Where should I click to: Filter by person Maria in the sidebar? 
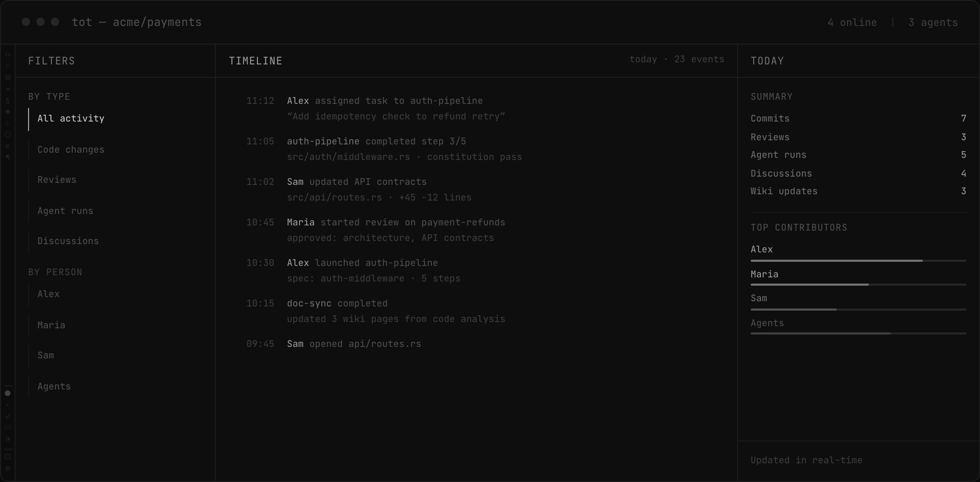pyautogui.click(x=115, y=326)
